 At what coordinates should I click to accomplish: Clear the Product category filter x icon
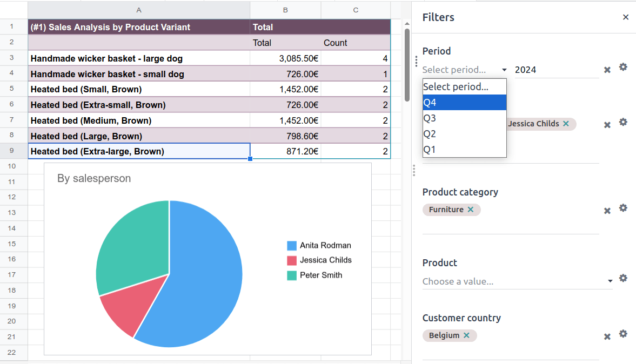click(x=607, y=211)
